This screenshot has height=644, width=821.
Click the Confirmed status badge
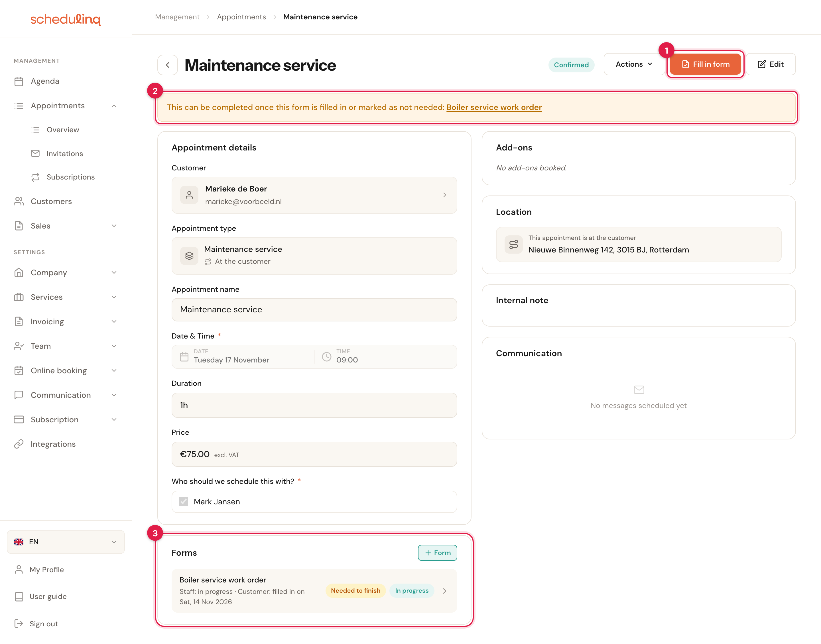coord(571,65)
